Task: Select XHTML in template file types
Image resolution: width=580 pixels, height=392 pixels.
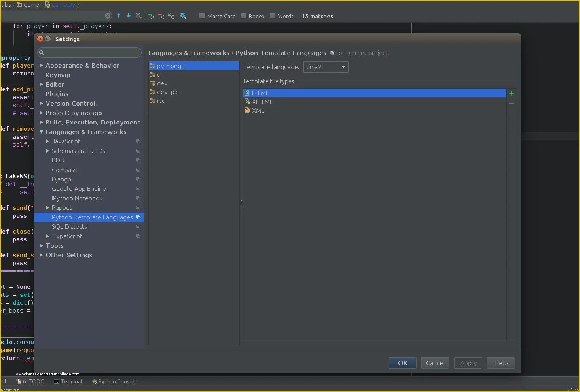Action: click(374, 102)
